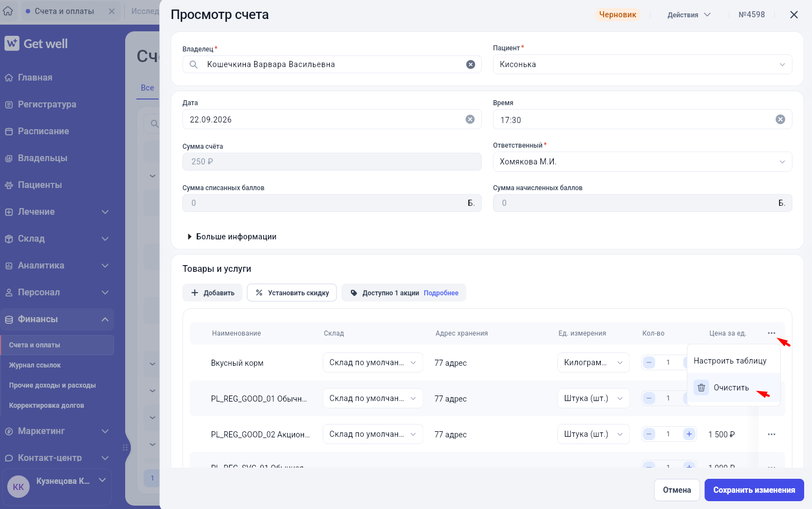Clear the time field 17:30
812x509 pixels.
[x=780, y=119]
